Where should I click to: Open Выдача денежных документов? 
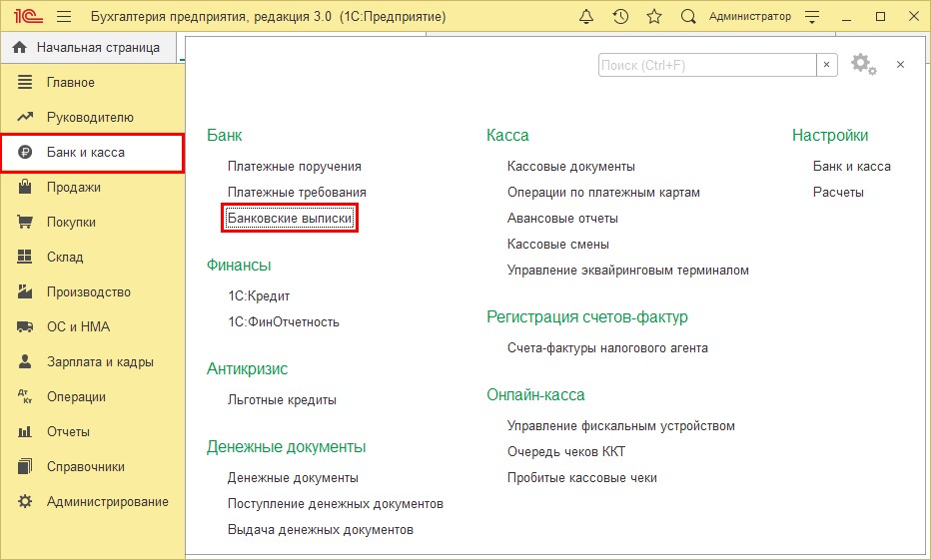pos(321,530)
